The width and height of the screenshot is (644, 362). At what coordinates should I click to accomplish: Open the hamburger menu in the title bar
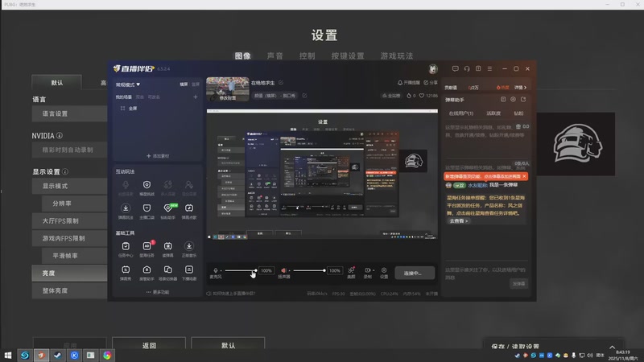click(x=489, y=68)
